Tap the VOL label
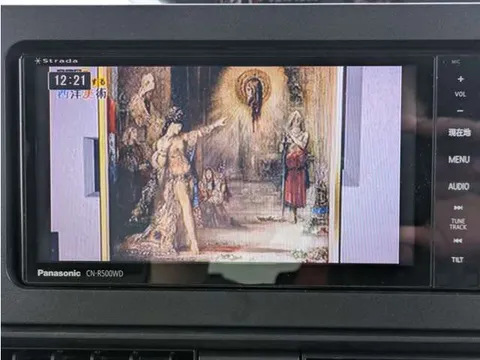This screenshot has width=480, height=360. (460, 94)
